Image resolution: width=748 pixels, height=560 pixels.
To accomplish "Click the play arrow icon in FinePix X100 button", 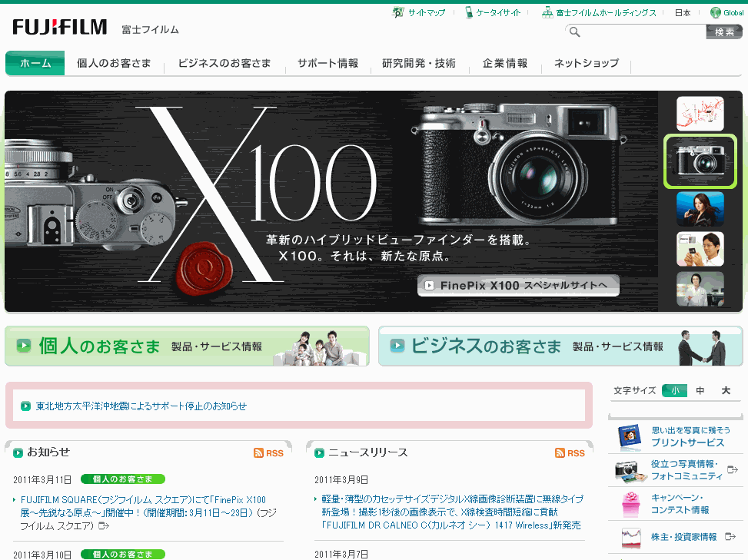I will (x=429, y=286).
